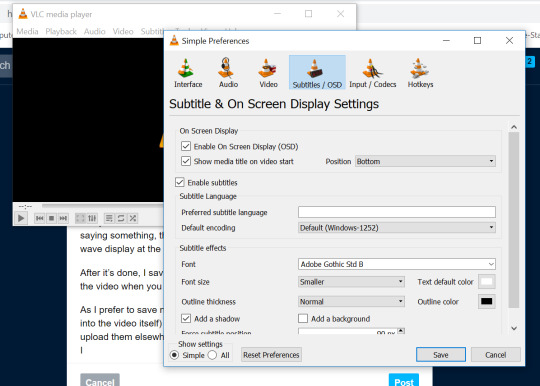Image resolution: width=540 pixels, height=386 pixels.
Task: Select the All show settings radio button
Action: tap(212, 355)
